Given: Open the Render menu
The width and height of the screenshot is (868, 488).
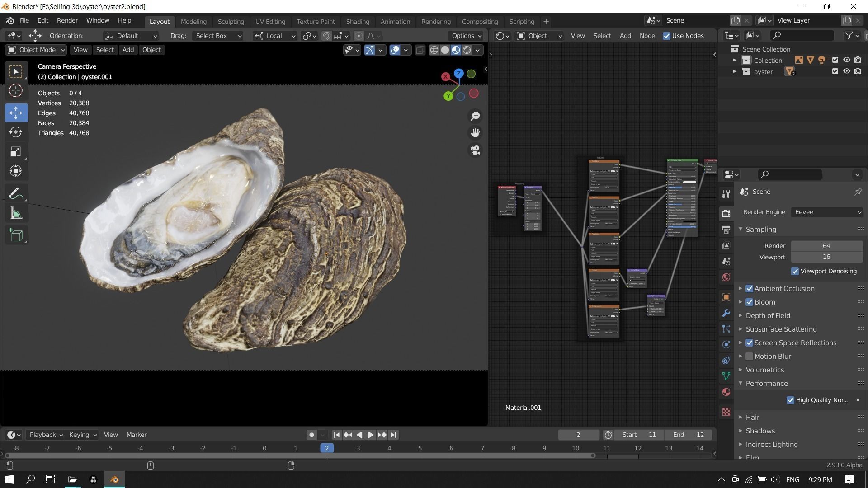Looking at the screenshot, I should pyautogui.click(x=67, y=20).
